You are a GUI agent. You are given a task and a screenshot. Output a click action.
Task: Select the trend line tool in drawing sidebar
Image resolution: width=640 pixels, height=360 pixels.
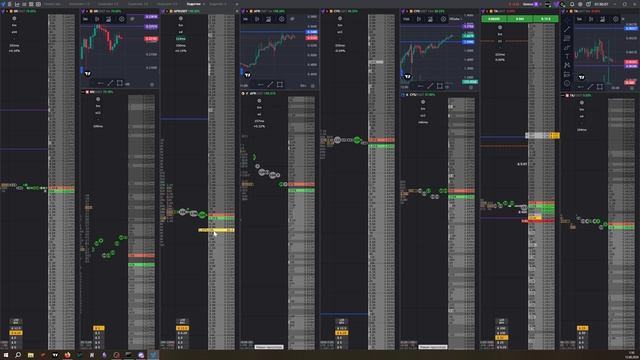click(567, 29)
